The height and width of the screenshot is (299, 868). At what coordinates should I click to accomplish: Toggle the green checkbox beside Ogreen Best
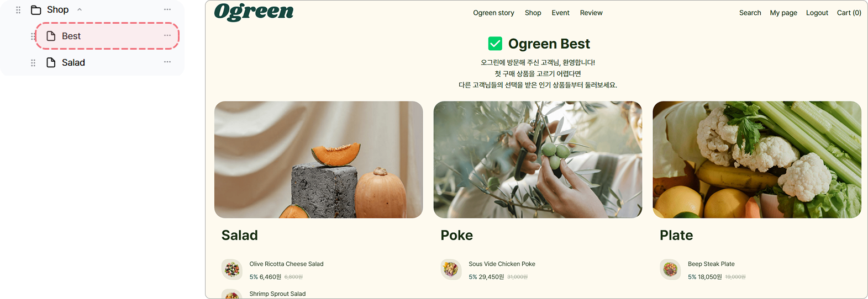point(495,44)
